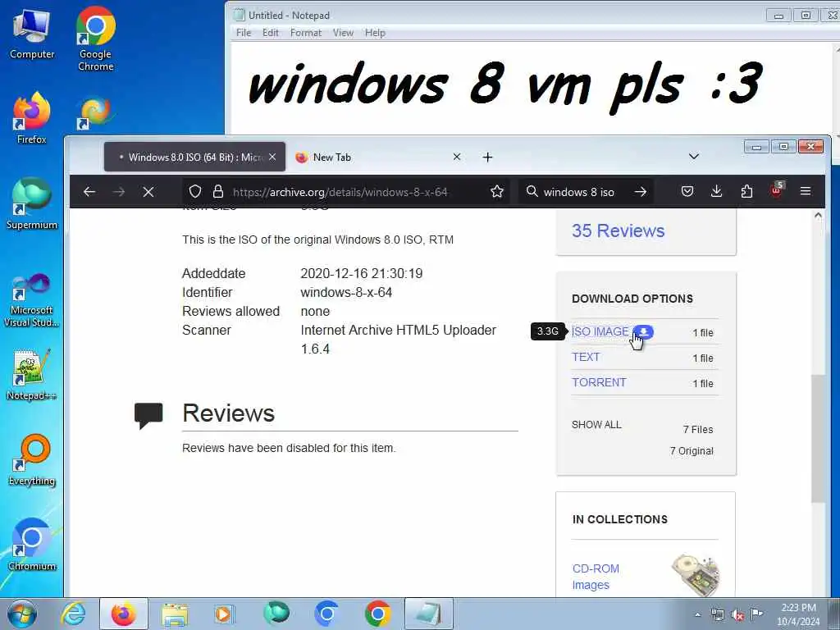Click Firefox taskbar button
Viewport: 840px width, 630px height.
point(124,614)
